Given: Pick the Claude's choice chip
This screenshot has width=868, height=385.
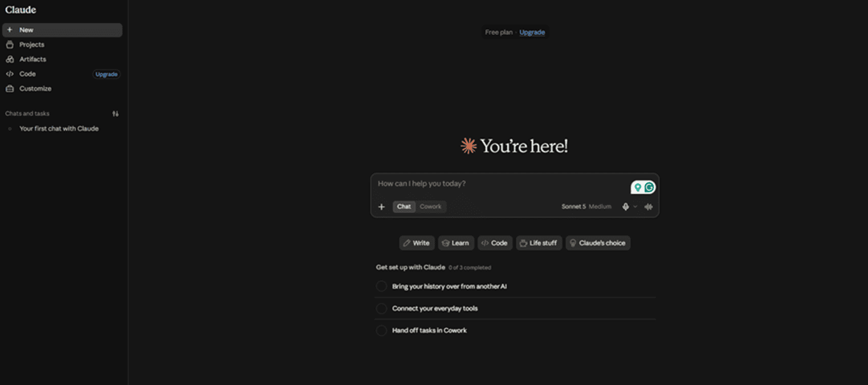Looking at the screenshot, I should coord(598,243).
